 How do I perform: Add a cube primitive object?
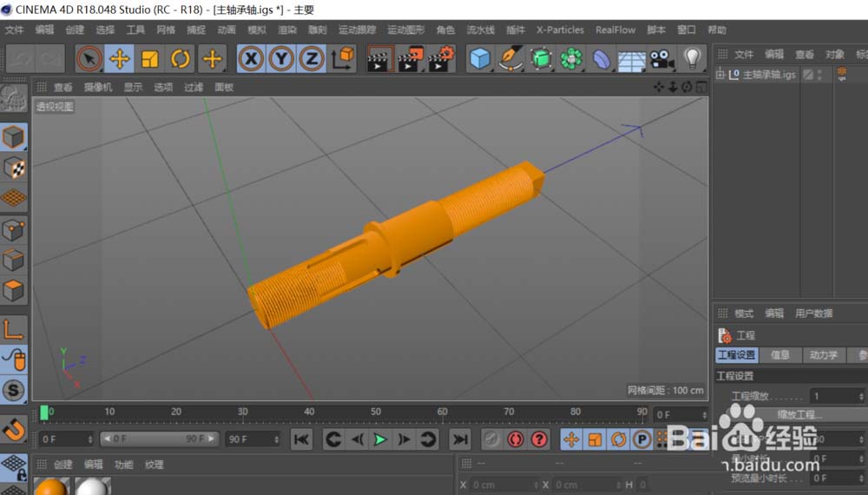click(480, 59)
